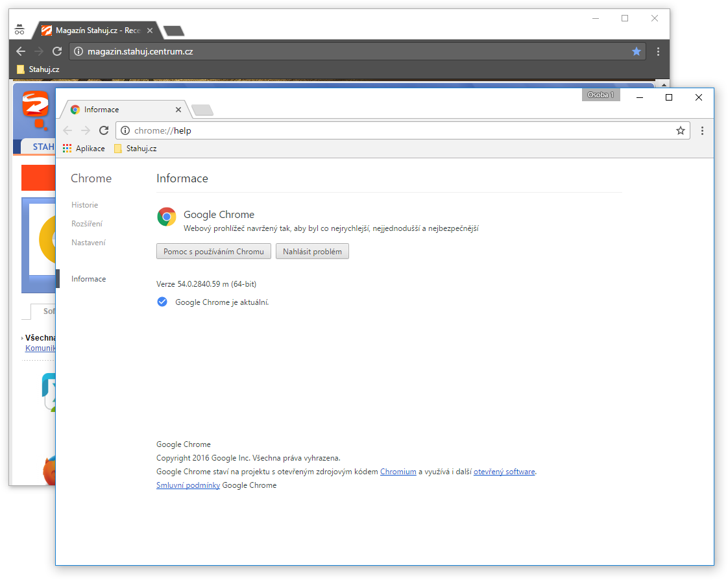Open three-dot menu in Informace window
This screenshot has width=728, height=580.
pos(702,130)
